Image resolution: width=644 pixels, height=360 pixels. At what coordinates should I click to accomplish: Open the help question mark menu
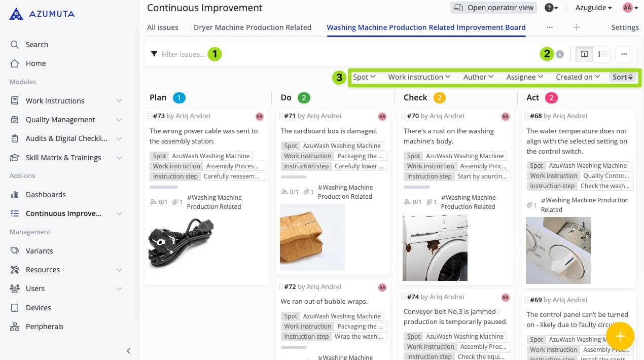tap(551, 8)
